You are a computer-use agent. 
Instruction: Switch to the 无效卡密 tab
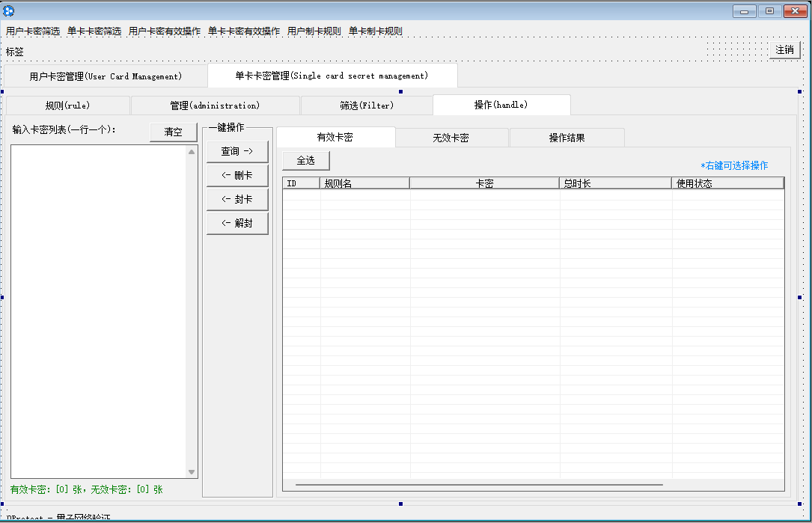click(x=451, y=138)
